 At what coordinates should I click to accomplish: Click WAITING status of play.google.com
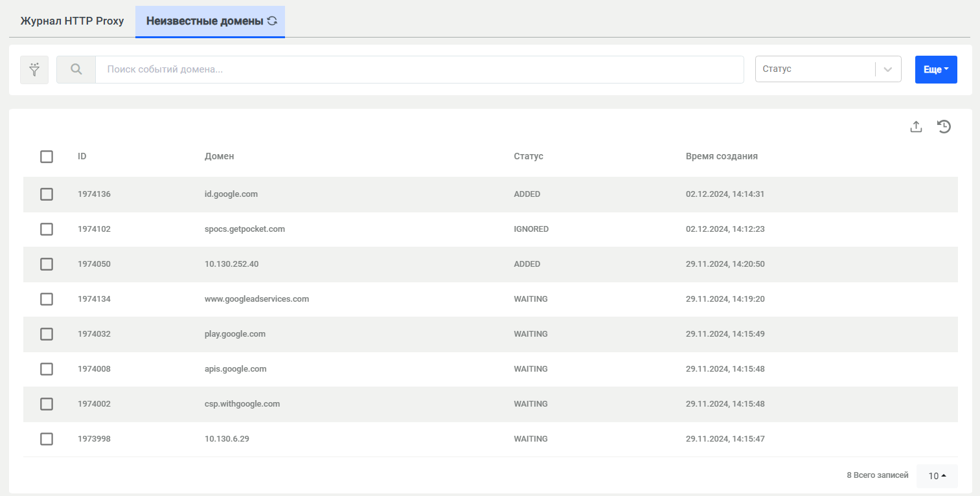pos(531,334)
